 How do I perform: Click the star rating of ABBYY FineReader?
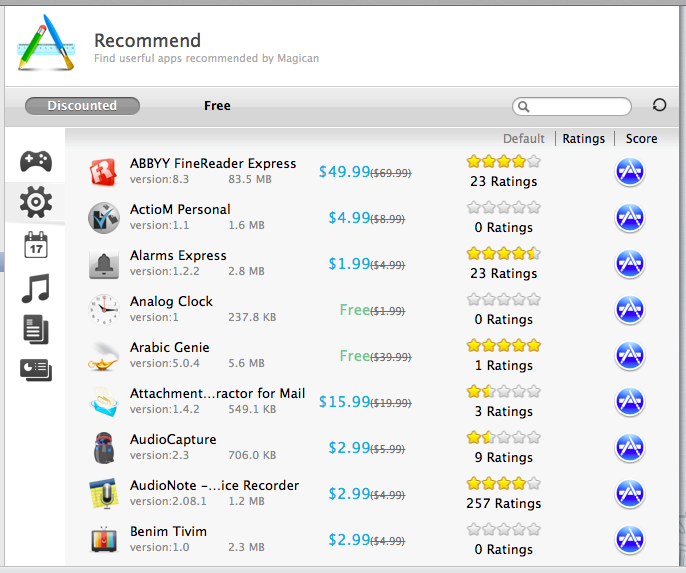click(504, 161)
